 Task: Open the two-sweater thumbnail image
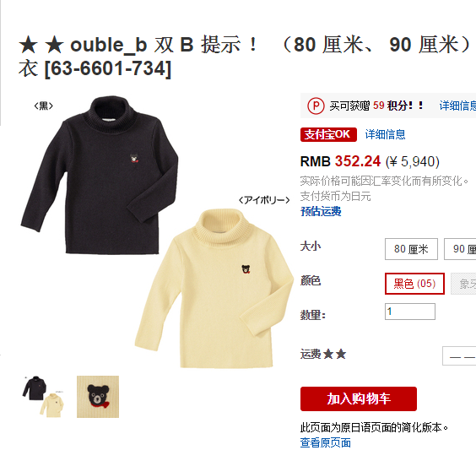pyautogui.click(x=43, y=397)
